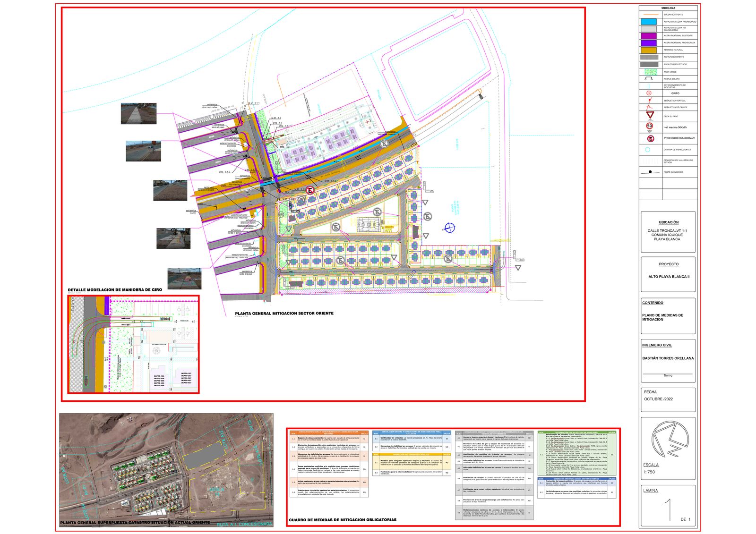Viewport: 756px width, 534px height.
Task: Click the blue cyclist circulation measures table
Action: click(412, 441)
